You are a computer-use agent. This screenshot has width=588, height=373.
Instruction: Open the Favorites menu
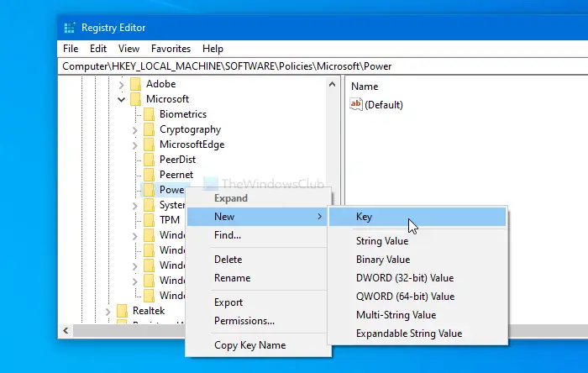(x=171, y=49)
